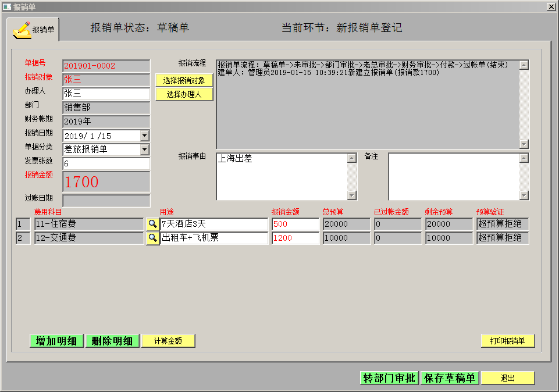Image resolution: width=559 pixels, height=392 pixels.
Task: Click the 发票张数 field showing 6
Action: coord(106,163)
